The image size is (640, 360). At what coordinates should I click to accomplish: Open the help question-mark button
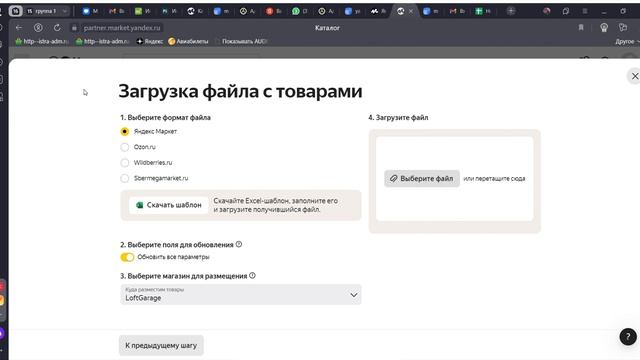628,337
